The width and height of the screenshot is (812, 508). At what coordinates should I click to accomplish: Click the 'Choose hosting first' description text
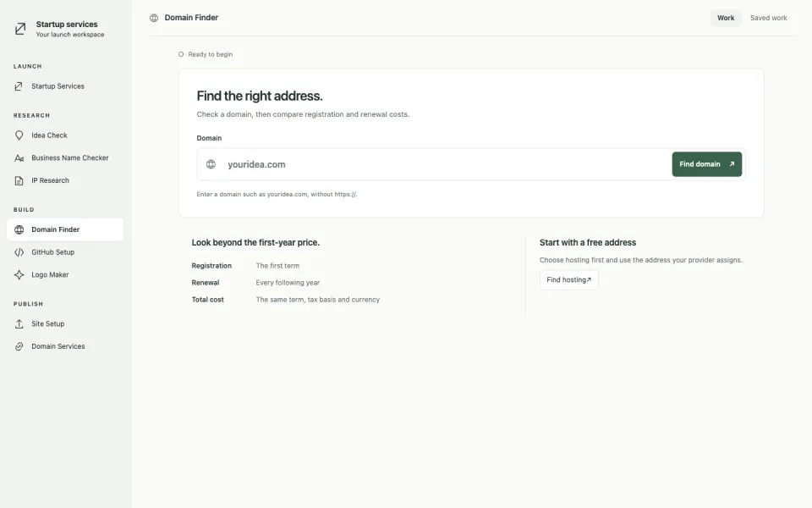pyautogui.click(x=640, y=260)
